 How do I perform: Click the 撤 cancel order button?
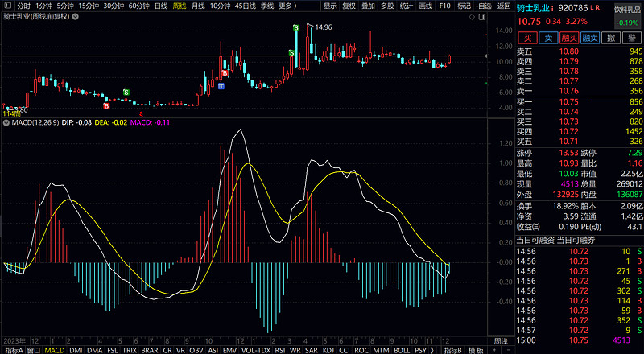[x=611, y=37]
